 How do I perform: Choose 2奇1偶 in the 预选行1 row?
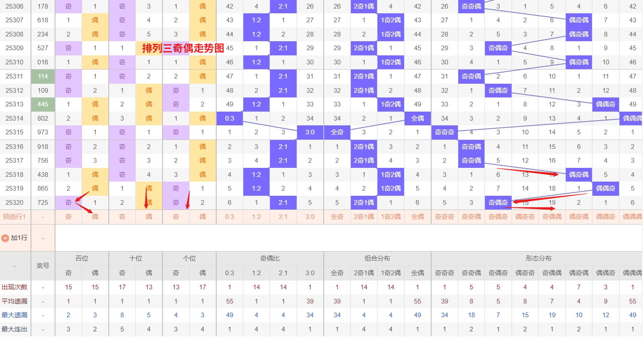coord(364,217)
